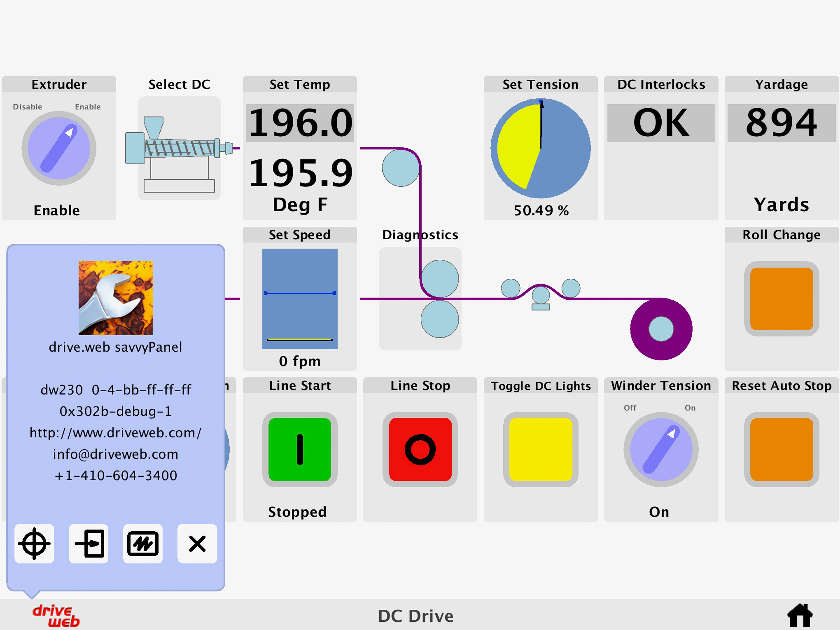Viewport: 840px width, 630px height.
Task: Click the Stopped status text
Action: [x=297, y=512]
